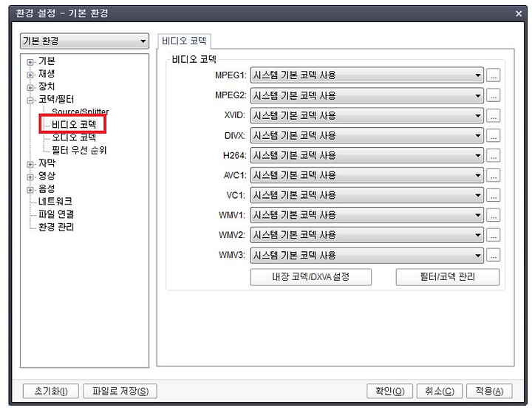
Task: Click the WMV1 ellipsis settings button
Action: (x=494, y=215)
